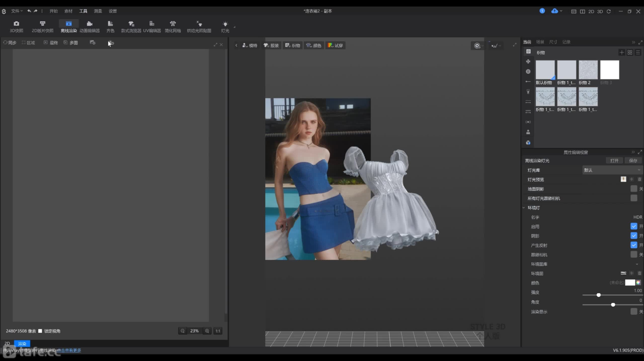Toggle the 锁定视角 lock view checkbox
Viewport: 644px width, 361px height.
(x=40, y=331)
